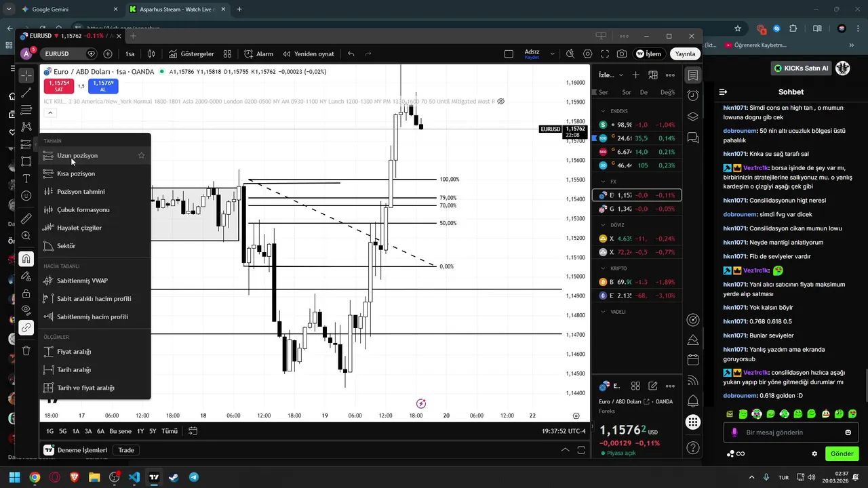Toggle the drawing sync link icon
868x488 pixels.
pos(26,328)
